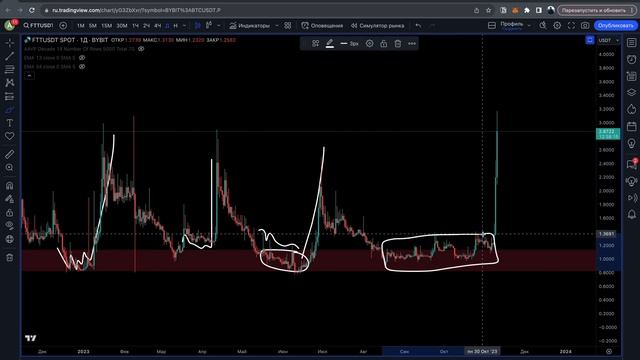Click the Опубликовать button
Image resolution: width=640 pixels, height=360 pixels.
click(615, 26)
